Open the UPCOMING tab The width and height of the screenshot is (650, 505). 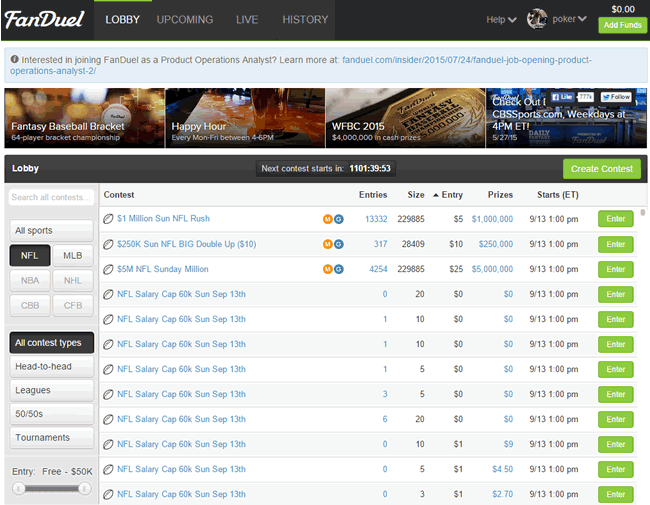pyautogui.click(x=185, y=19)
